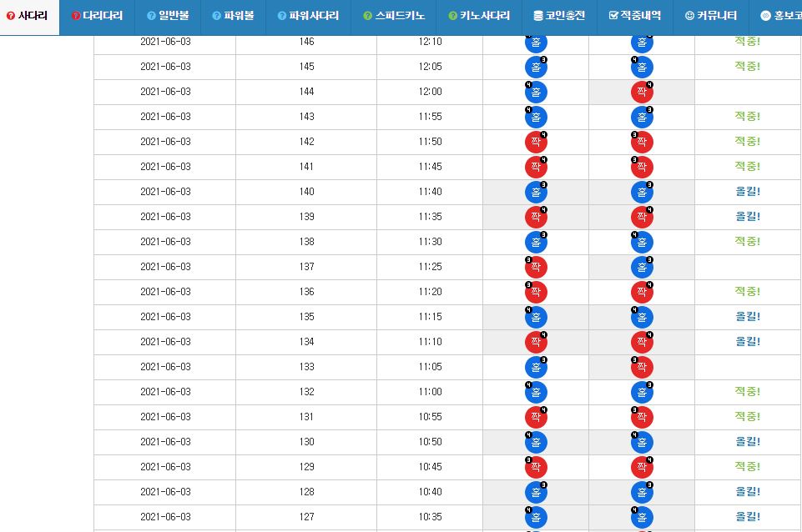Click round 138's 홀 ball with badge 3

point(536,243)
